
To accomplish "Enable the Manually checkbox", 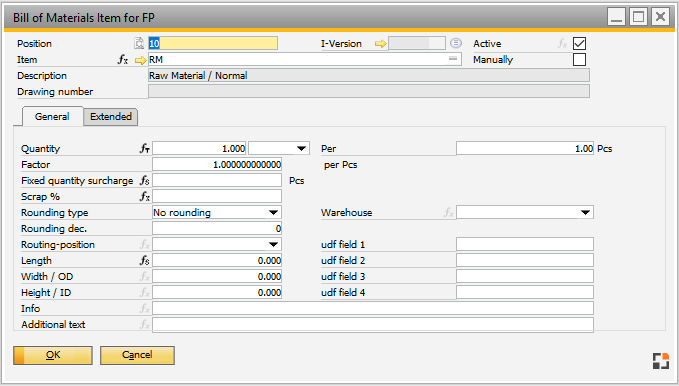I will tap(579, 59).
